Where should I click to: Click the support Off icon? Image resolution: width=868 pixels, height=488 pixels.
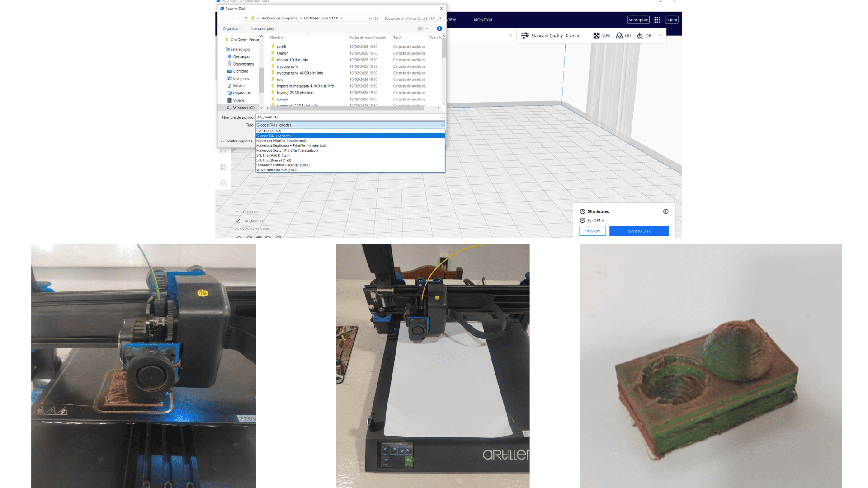[x=619, y=36]
